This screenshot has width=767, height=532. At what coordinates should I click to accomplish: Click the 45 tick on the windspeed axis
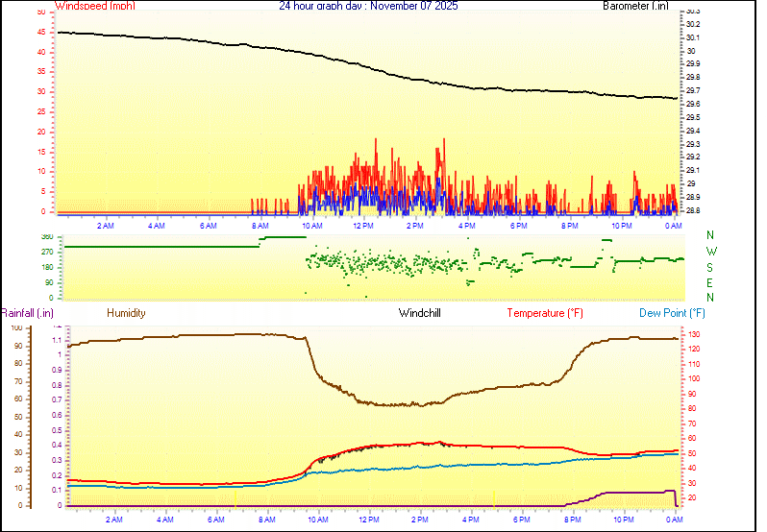(39, 32)
